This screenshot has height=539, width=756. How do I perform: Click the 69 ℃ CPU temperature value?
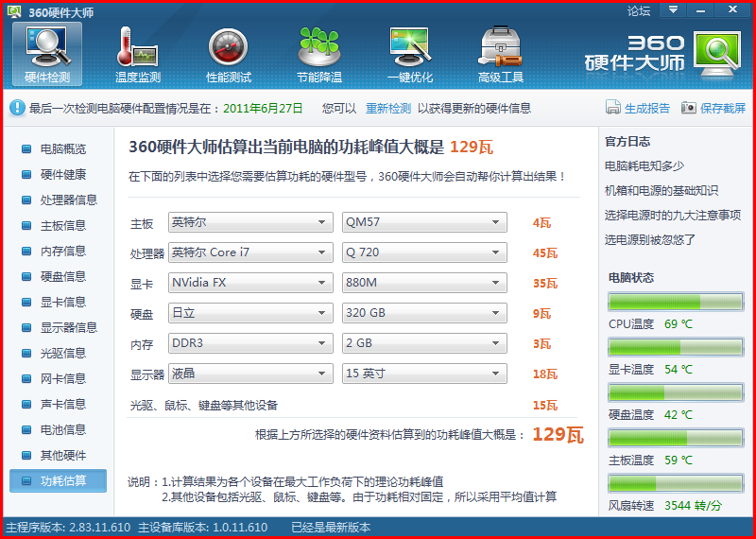679,324
